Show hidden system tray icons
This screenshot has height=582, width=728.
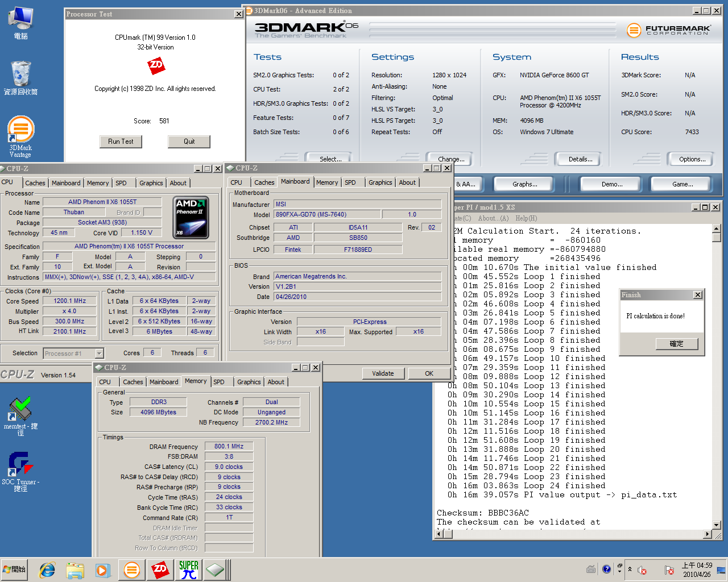click(630, 569)
